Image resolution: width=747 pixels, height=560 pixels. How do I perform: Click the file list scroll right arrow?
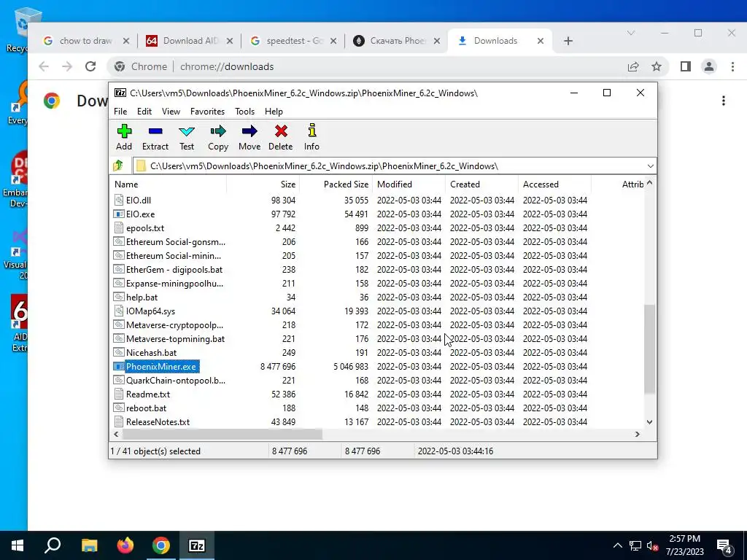point(638,434)
